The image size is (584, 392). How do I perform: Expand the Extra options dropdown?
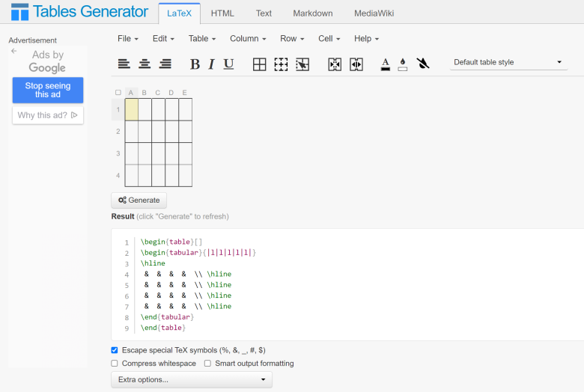192,380
